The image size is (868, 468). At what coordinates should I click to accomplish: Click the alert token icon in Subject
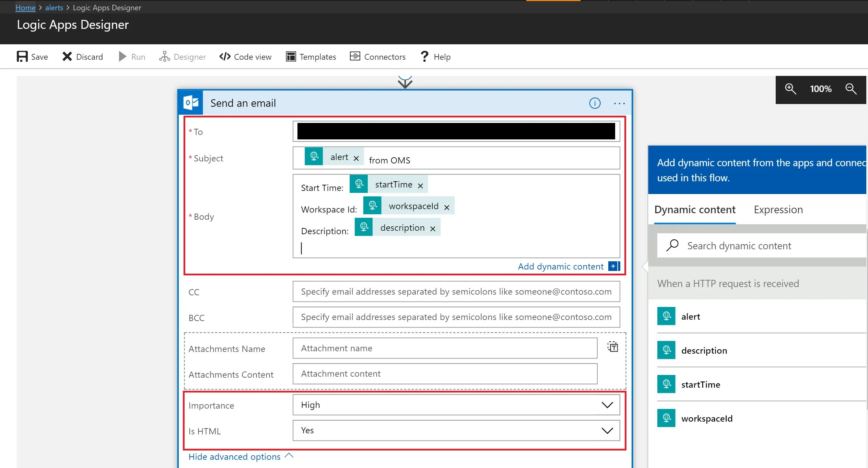314,156
